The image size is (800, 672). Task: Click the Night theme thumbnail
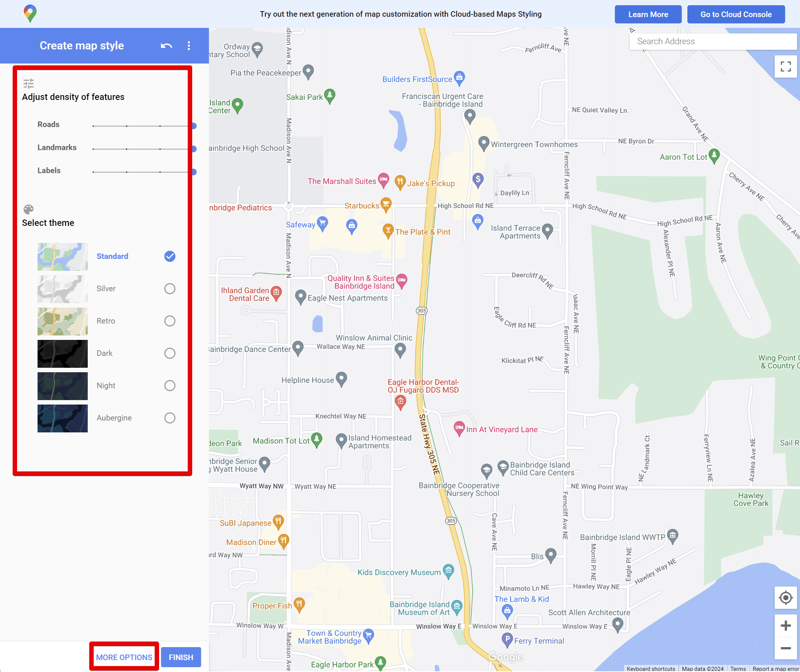pos(62,387)
